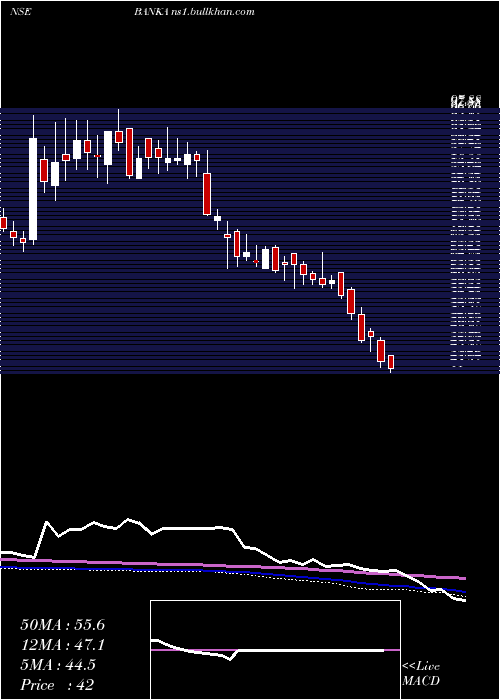The image size is (500, 700).
Task: Click the Price : 42 reading
Action: [57, 685]
